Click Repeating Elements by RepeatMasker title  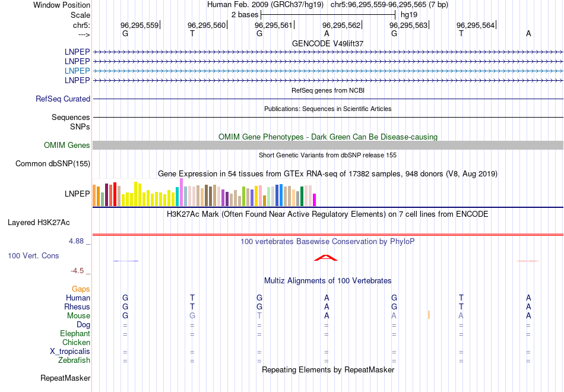coord(328,369)
